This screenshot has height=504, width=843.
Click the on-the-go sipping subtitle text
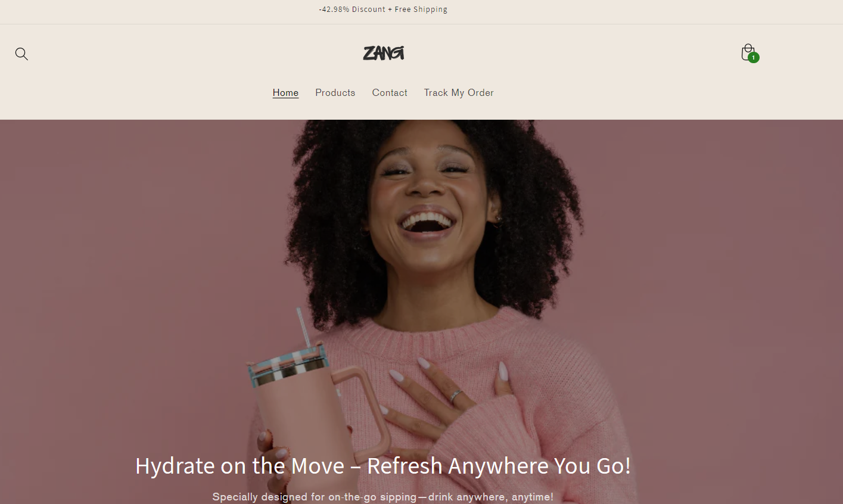pyautogui.click(x=382, y=496)
